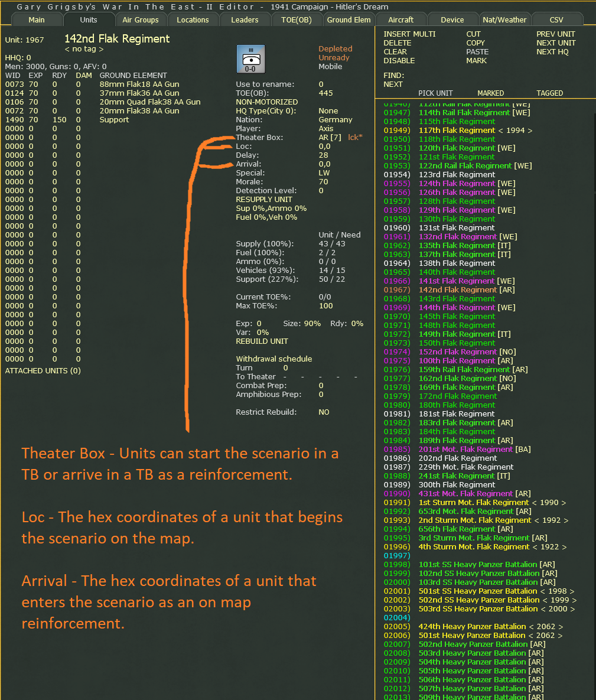Select 142nd Flak Regiment [AR] in list
Image resolution: width=596 pixels, height=700 pixels.
pyautogui.click(x=467, y=289)
